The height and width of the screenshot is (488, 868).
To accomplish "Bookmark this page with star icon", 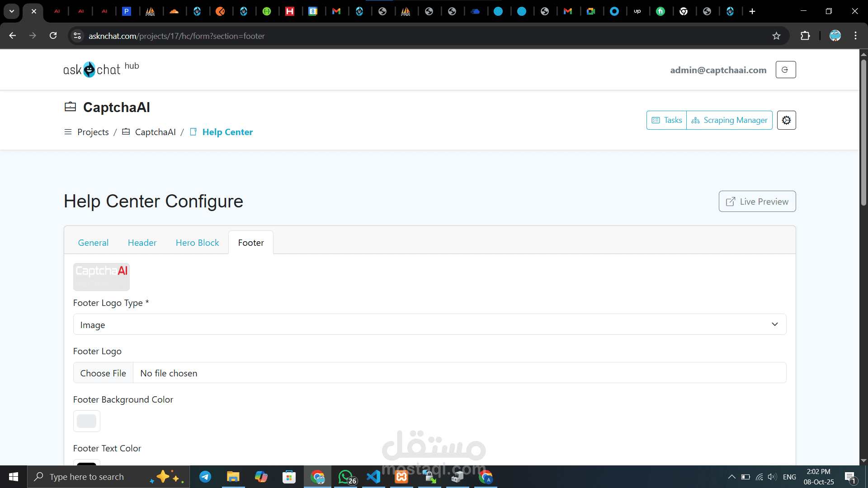I will (776, 36).
